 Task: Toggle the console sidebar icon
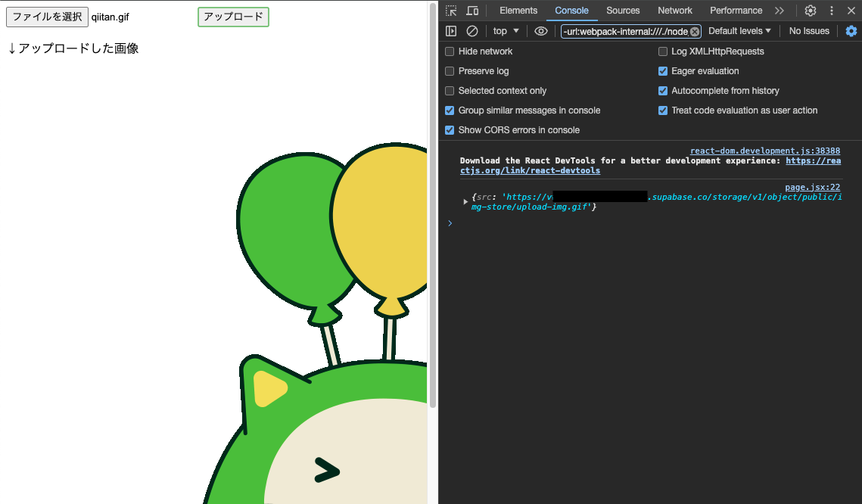[451, 31]
